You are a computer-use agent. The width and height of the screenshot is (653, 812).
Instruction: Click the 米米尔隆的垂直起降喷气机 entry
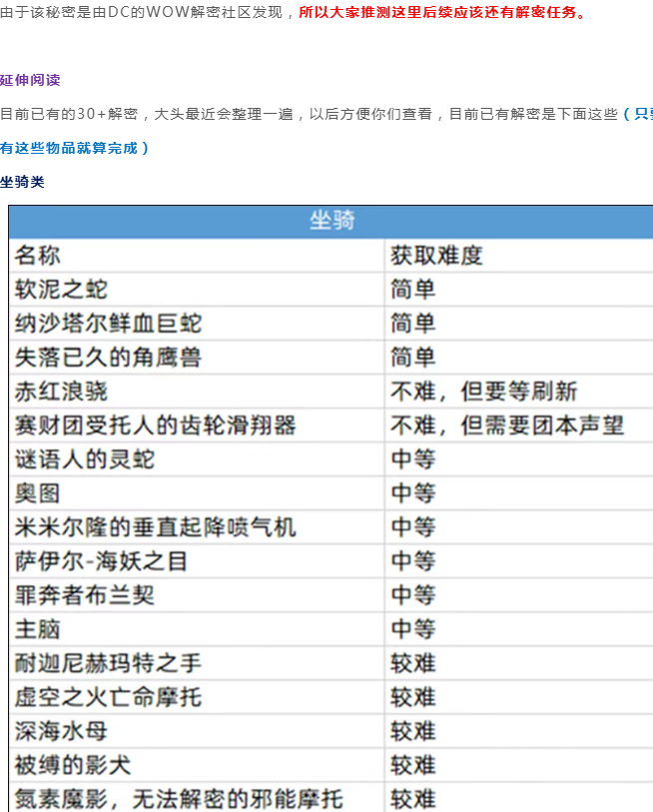(155, 527)
